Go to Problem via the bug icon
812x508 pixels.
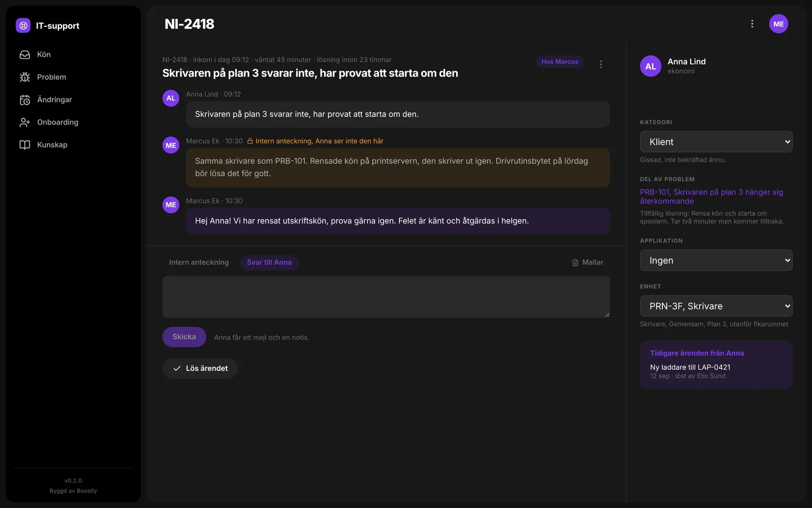click(25, 77)
